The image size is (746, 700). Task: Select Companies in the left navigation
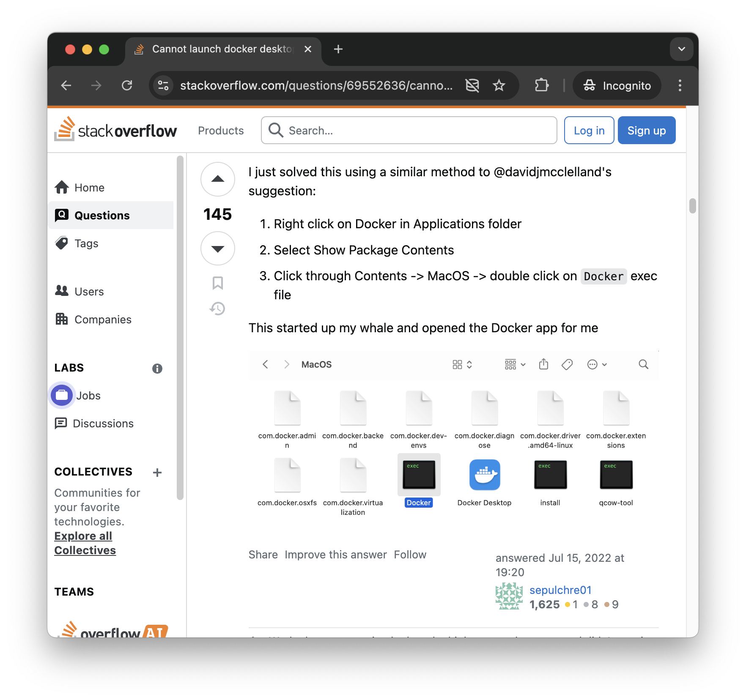pyautogui.click(x=103, y=320)
